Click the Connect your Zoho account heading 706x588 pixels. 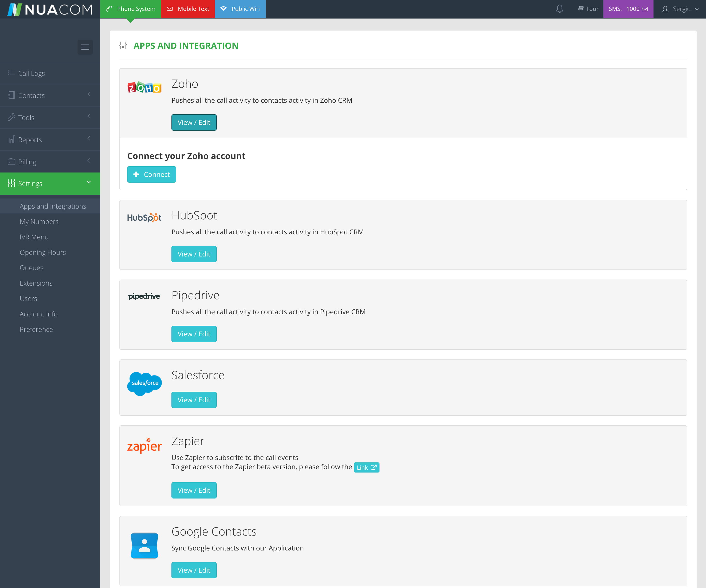[x=186, y=156]
